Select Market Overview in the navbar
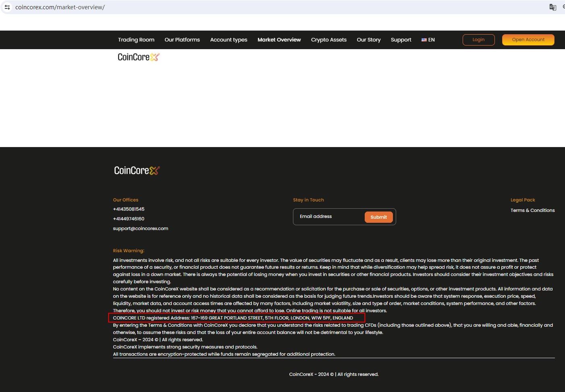 point(279,40)
